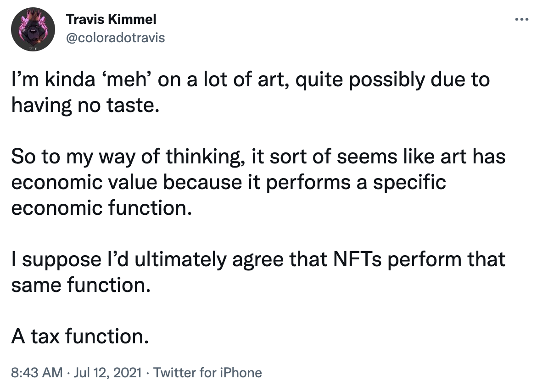
Task: Click the line "So to my way of thinking"
Action: [258, 157]
